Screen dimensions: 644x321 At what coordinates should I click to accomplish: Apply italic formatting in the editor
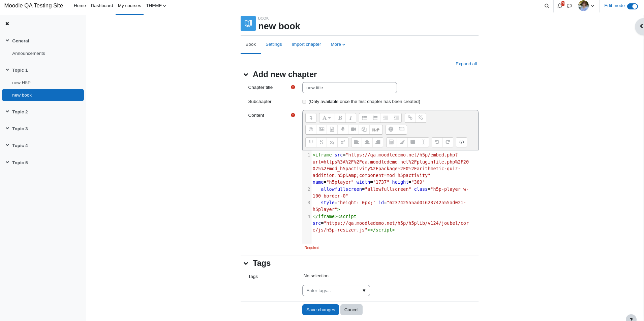click(350, 118)
